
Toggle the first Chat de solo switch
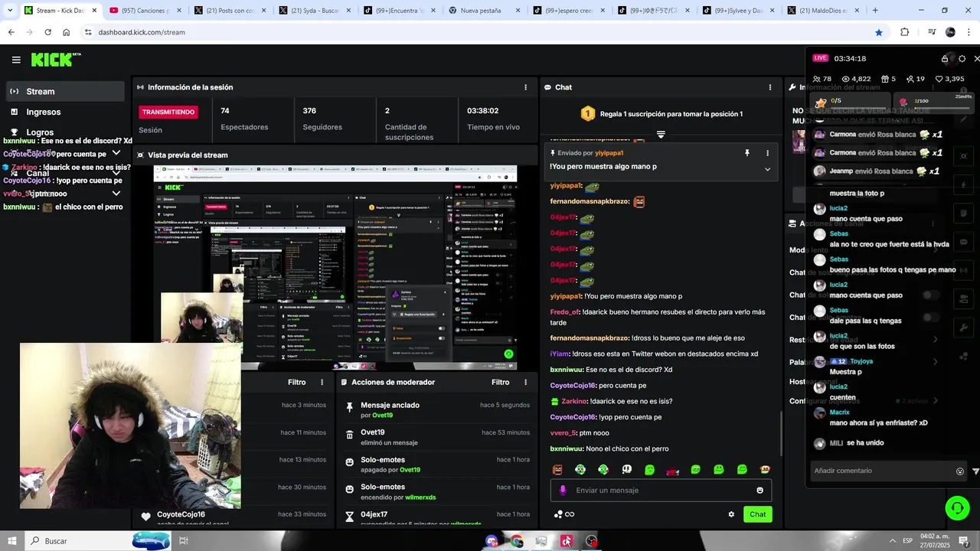(x=931, y=295)
